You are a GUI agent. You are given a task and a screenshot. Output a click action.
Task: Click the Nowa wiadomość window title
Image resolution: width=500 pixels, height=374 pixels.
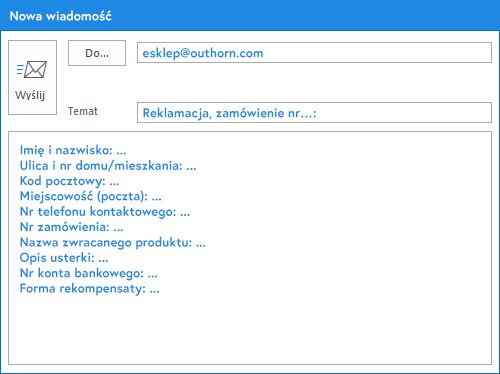click(x=61, y=16)
